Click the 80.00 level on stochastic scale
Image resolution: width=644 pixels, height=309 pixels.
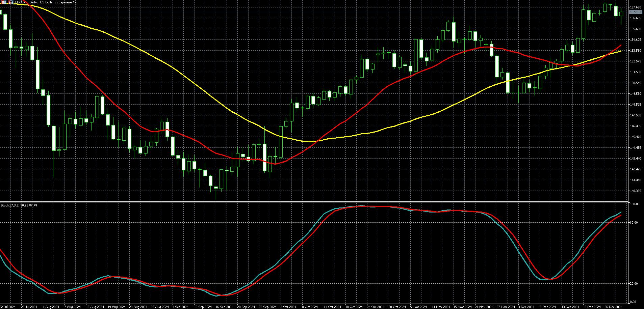pos(634,223)
